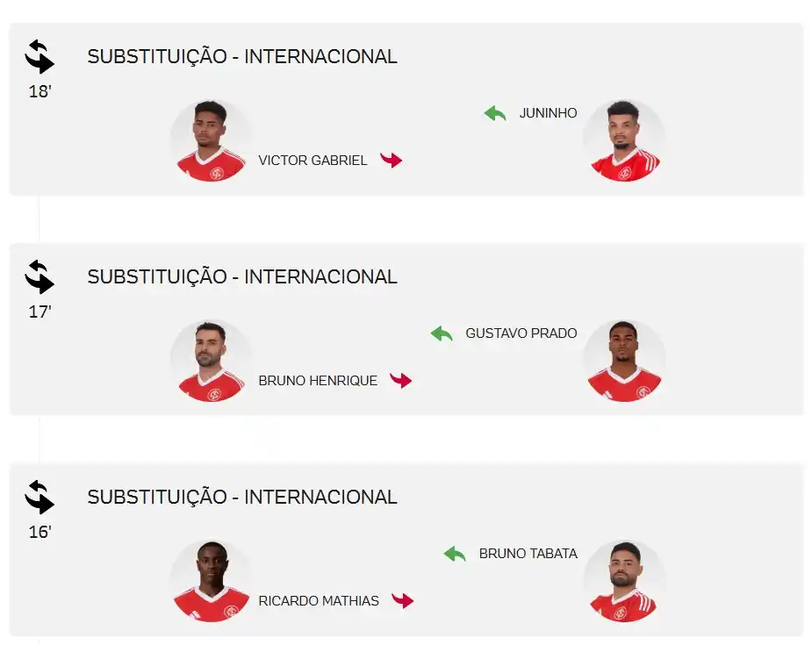
Task: Click red arrow beside Victor Gabriel
Action: (x=391, y=160)
